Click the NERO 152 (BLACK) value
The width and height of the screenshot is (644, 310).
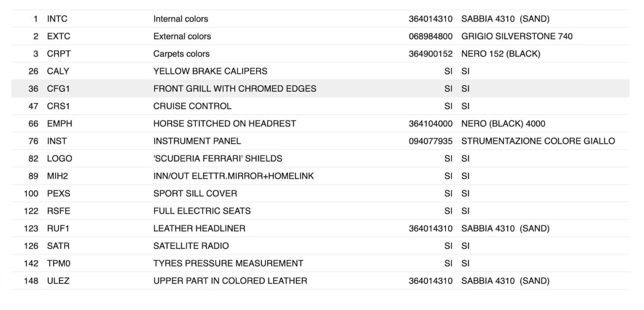pos(501,54)
